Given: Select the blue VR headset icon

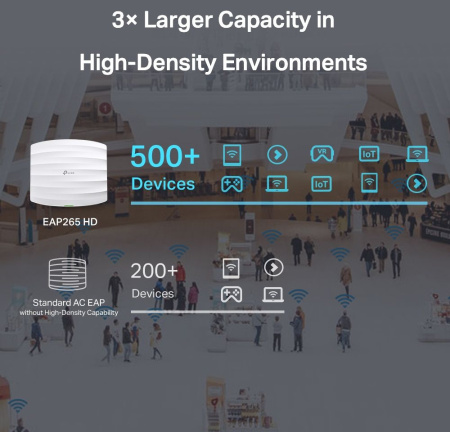Looking at the screenshot, I should 322,154.
